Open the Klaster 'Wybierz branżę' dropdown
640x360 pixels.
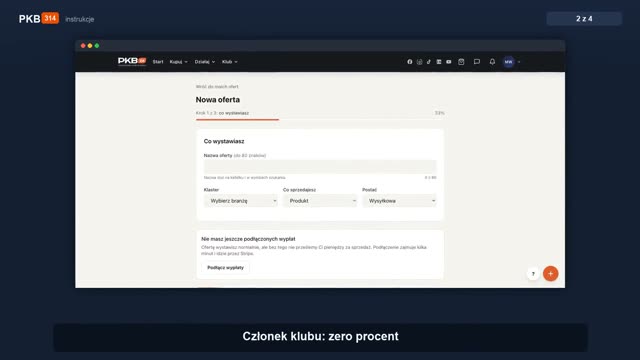[241, 201]
